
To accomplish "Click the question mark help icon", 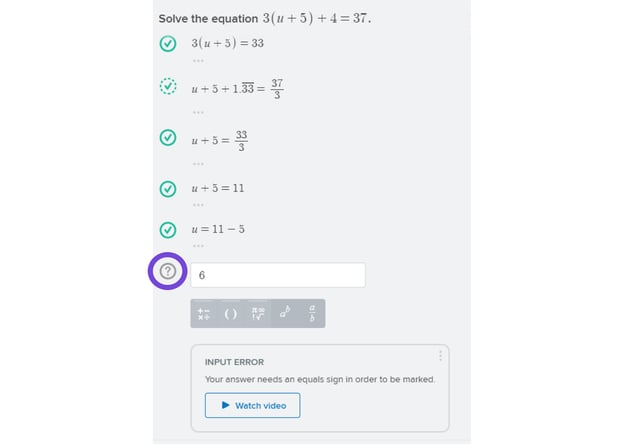I will (x=168, y=271).
